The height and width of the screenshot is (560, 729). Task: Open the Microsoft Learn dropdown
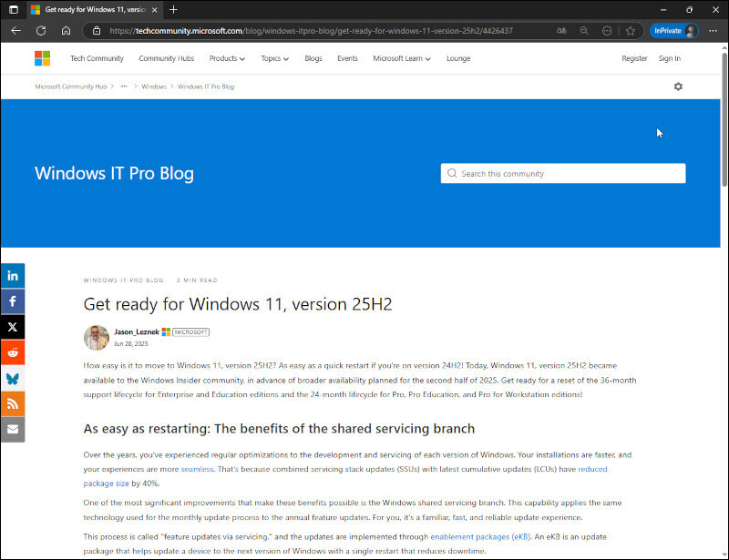tap(402, 58)
